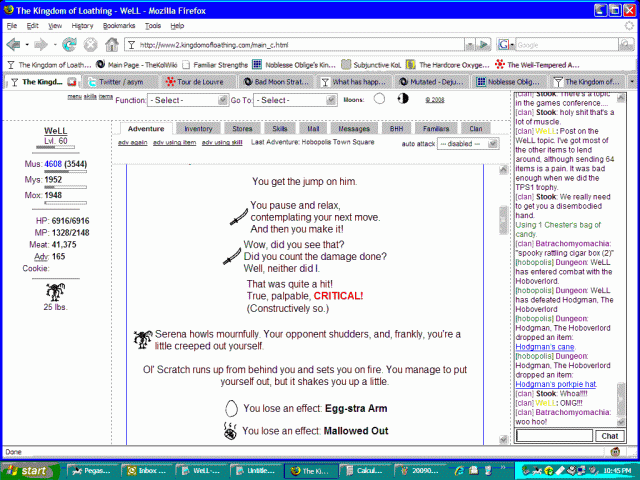640x480 pixels.
Task: Click the Firefox reload button
Action: pos(69,45)
